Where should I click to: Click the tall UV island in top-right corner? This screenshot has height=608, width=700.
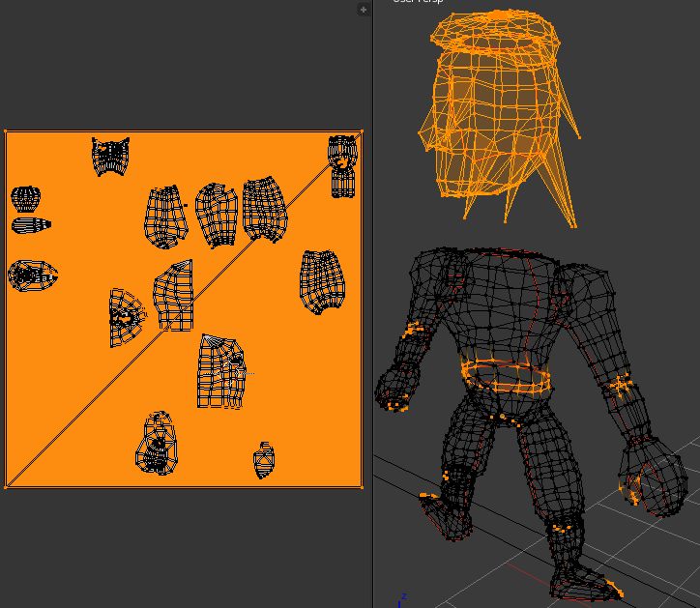342,166
